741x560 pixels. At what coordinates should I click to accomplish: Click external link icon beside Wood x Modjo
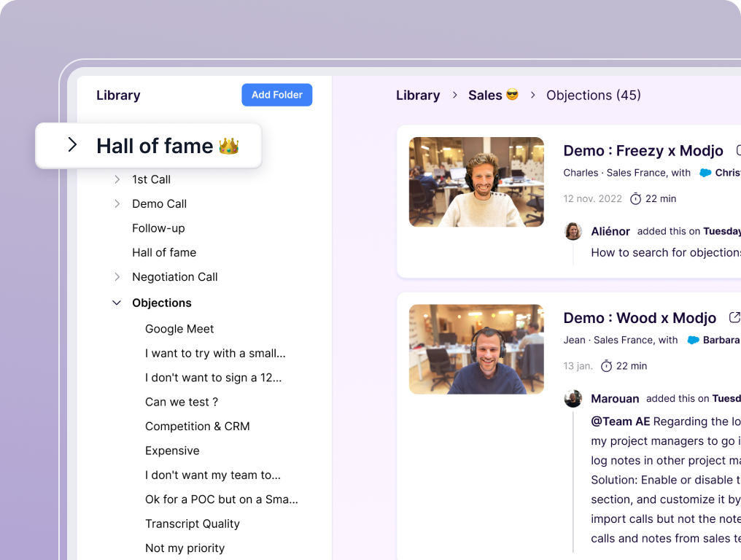734,317
